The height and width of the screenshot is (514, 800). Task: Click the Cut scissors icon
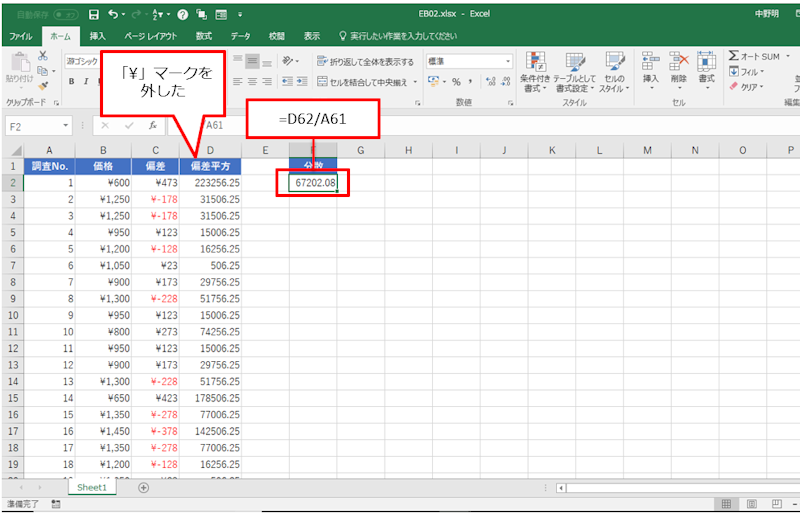[x=43, y=56]
